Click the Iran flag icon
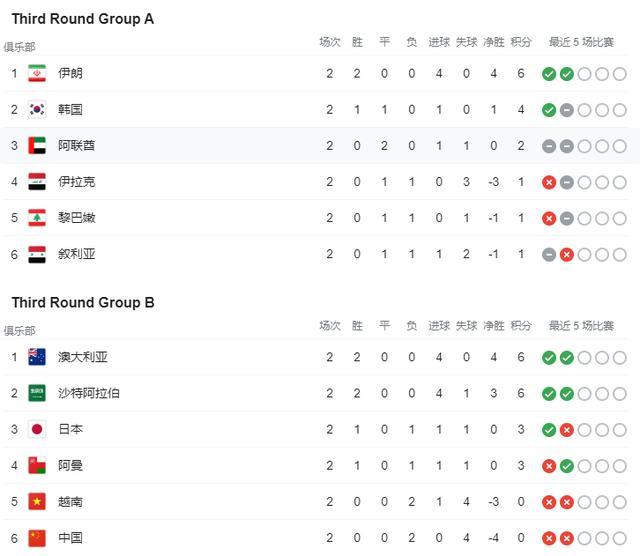The width and height of the screenshot is (640, 556). pyautogui.click(x=37, y=73)
